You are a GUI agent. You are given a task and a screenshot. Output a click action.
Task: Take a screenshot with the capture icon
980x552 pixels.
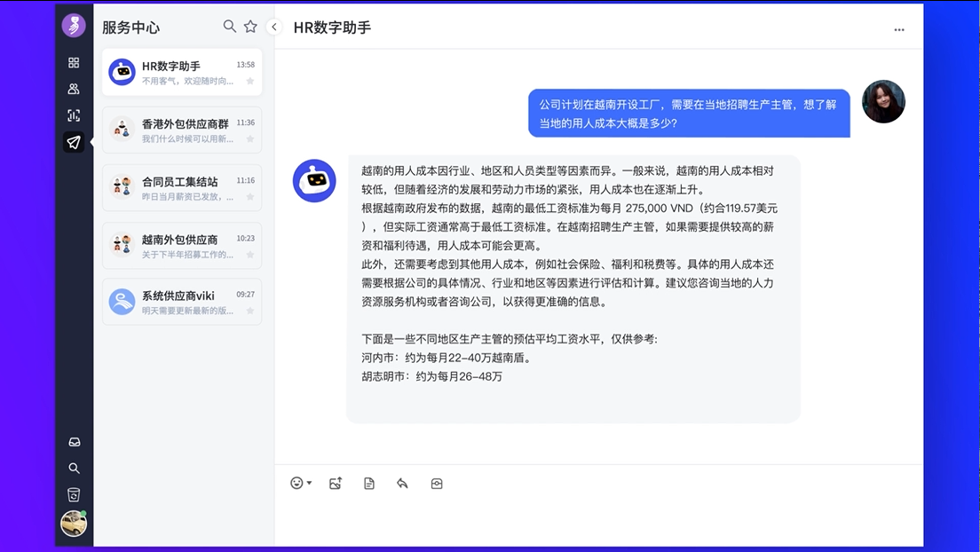coord(436,483)
